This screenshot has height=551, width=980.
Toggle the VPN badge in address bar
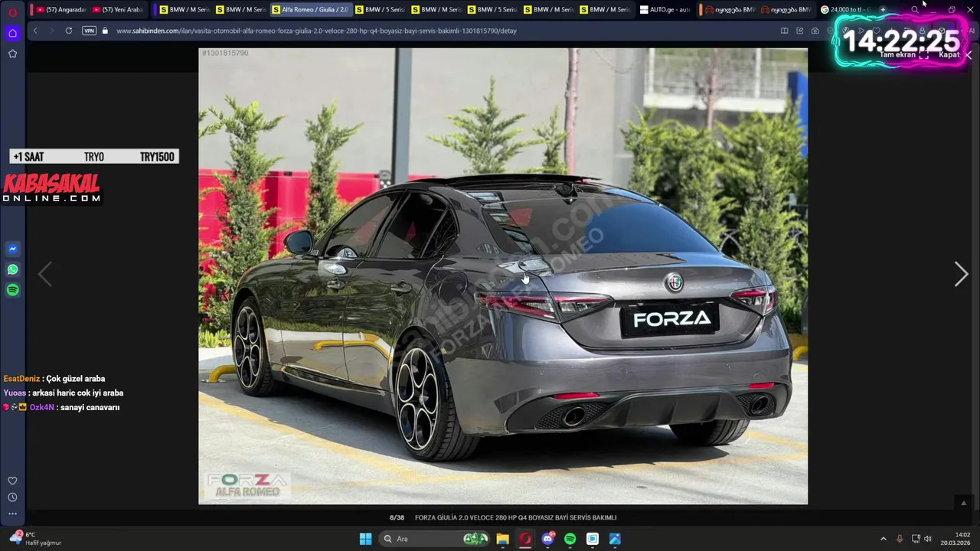coord(89,31)
